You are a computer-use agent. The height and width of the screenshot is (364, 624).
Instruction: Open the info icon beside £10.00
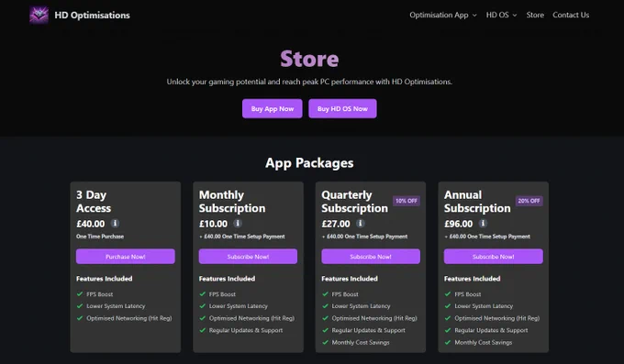[x=238, y=223]
